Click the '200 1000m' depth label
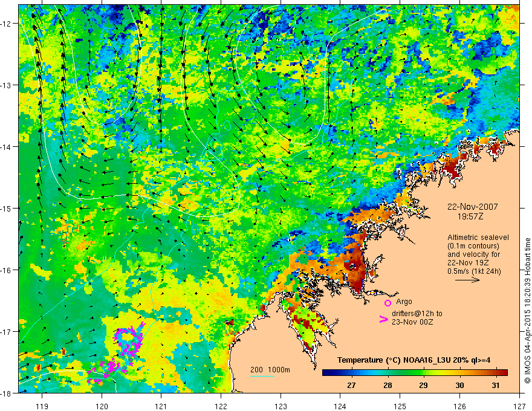Viewport: 532px width, 411px height. coord(270,370)
